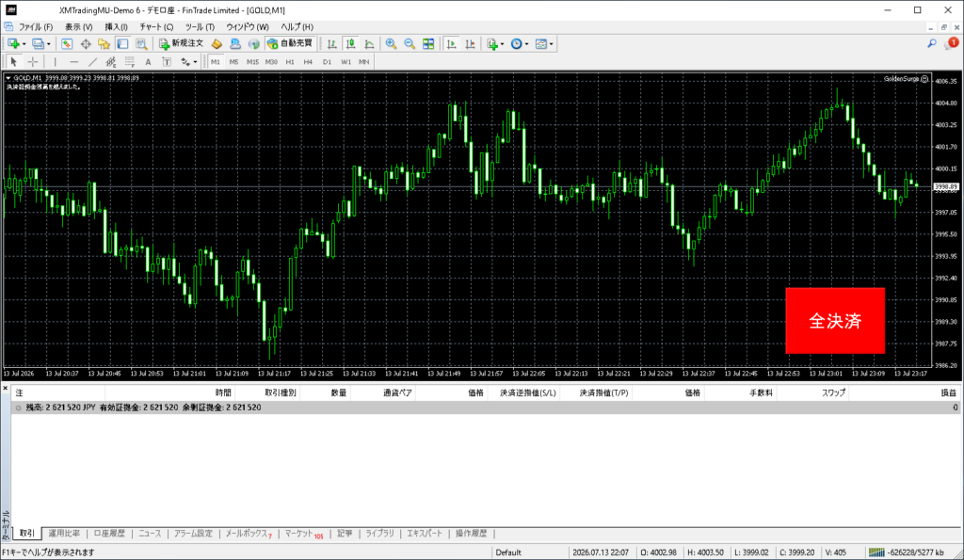Click the red 全決済 button
Image resolution: width=964 pixels, height=560 pixels.
(835, 320)
